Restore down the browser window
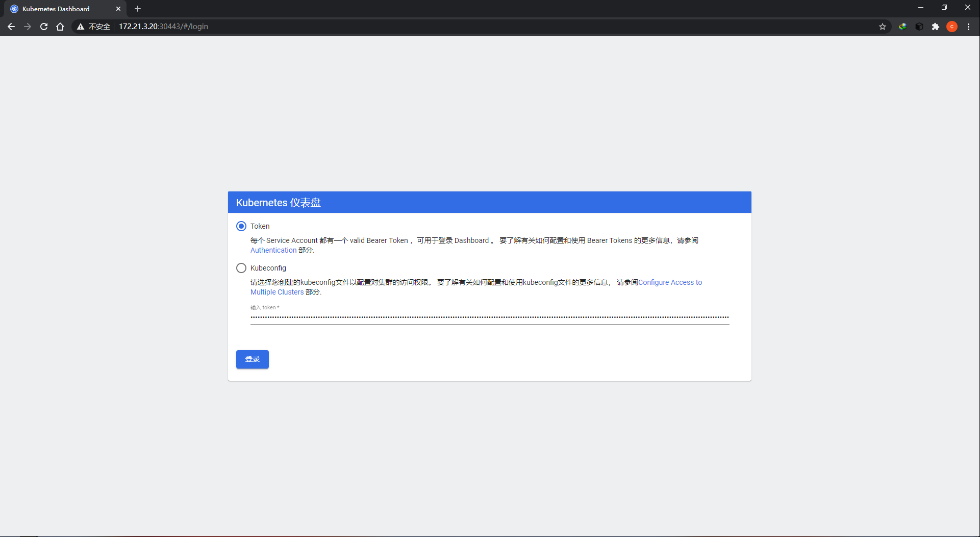The height and width of the screenshot is (537, 980). 944,8
